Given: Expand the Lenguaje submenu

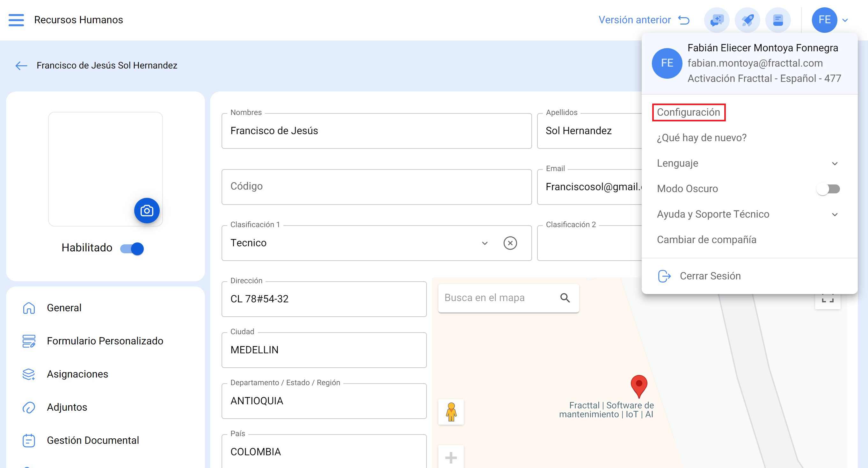Looking at the screenshot, I should 834,164.
